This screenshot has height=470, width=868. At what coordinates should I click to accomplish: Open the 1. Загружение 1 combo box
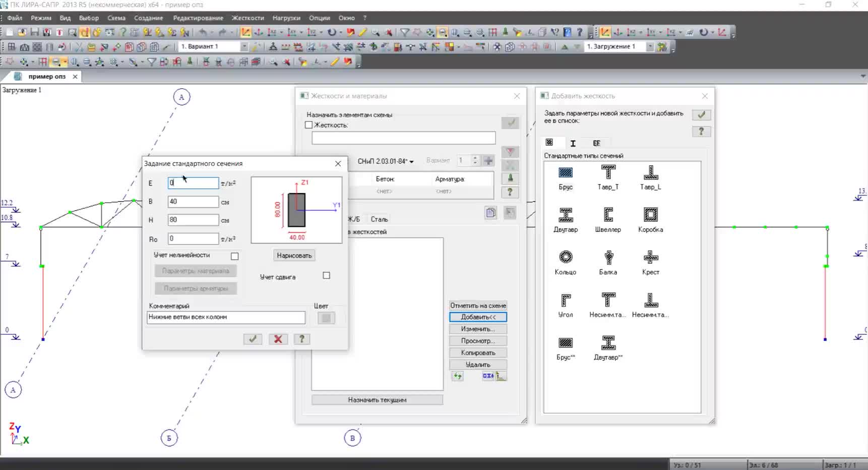click(x=619, y=46)
